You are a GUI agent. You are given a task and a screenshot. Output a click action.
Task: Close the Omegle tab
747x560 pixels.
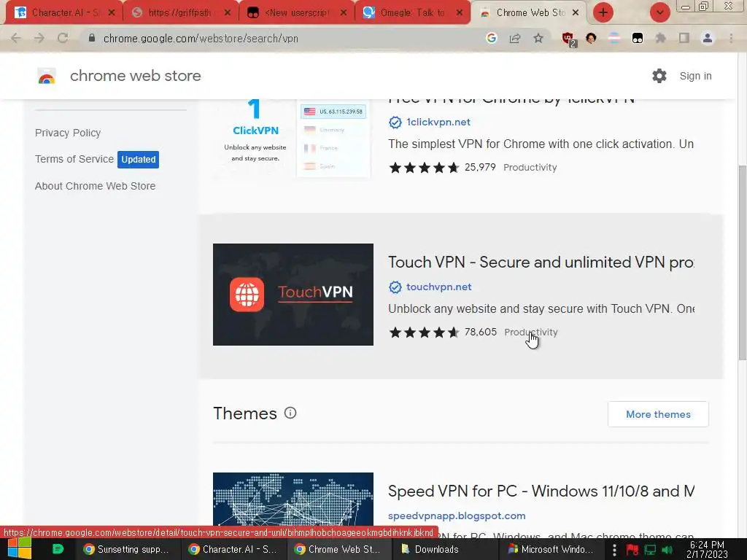[460, 13]
